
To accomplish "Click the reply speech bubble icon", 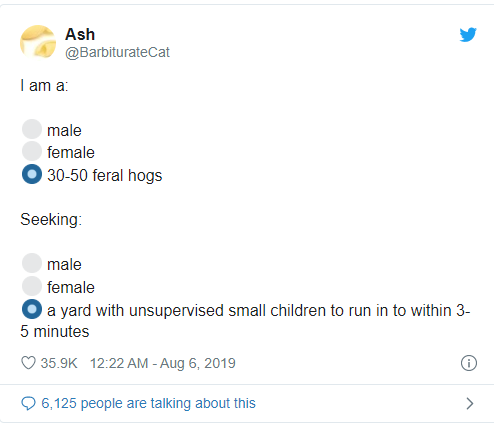I will 28,403.
